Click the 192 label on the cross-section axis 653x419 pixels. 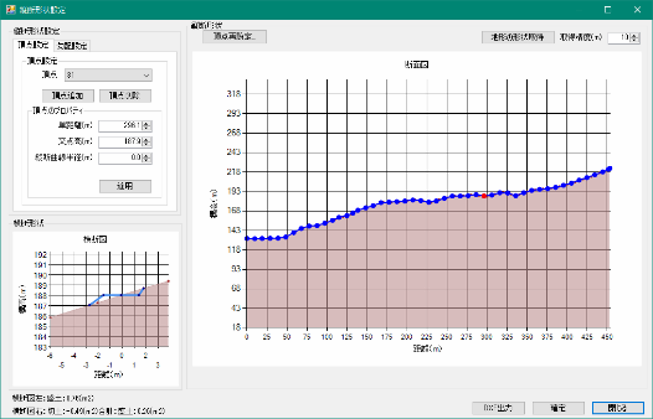(40, 254)
